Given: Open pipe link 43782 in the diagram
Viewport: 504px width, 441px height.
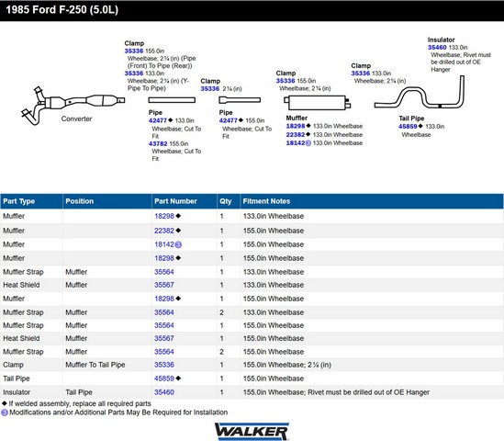Looking at the screenshot, I should [x=158, y=143].
